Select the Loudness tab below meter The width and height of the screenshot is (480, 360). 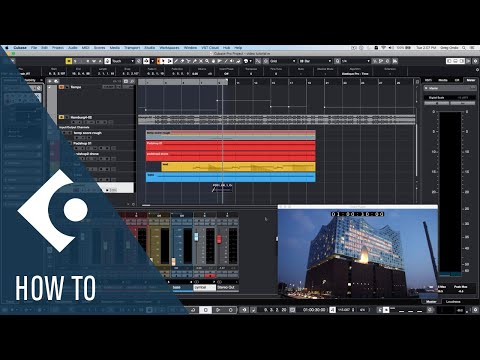[453, 301]
